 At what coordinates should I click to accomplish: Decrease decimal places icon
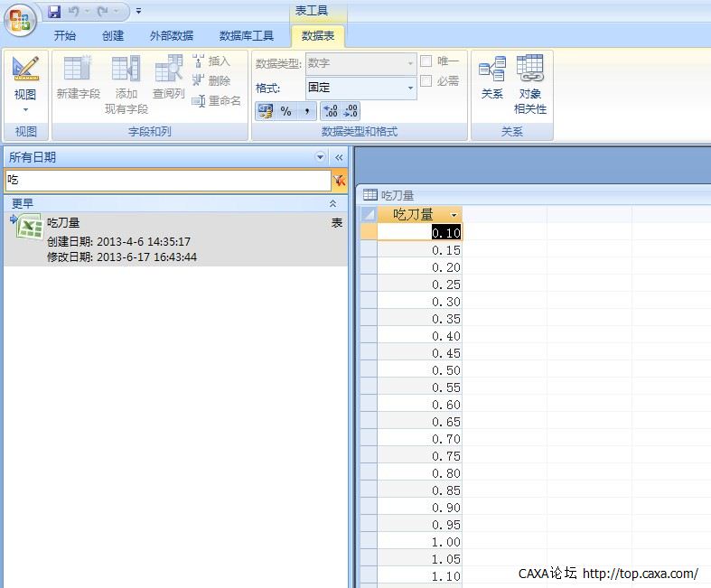pyautogui.click(x=351, y=110)
